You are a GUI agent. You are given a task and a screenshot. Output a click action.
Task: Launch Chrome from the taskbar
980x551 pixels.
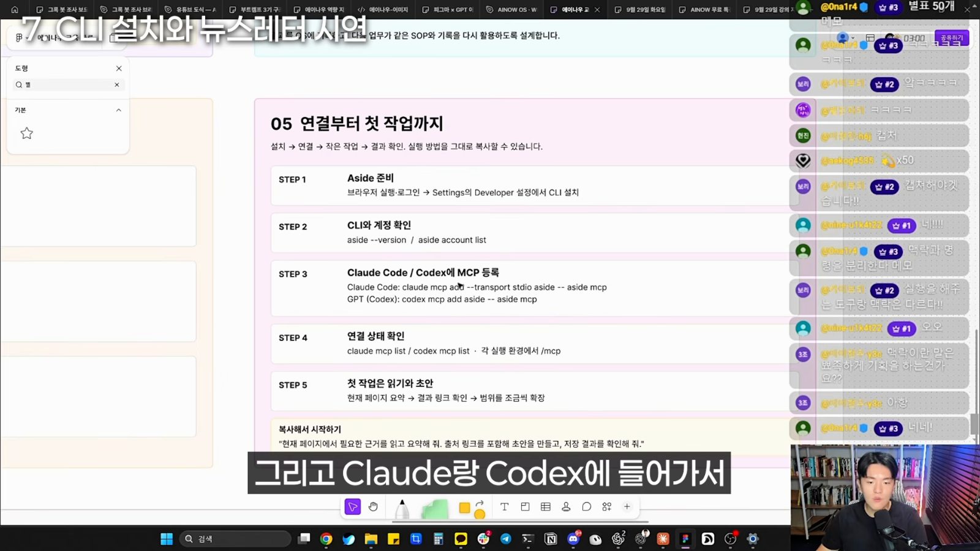326,539
